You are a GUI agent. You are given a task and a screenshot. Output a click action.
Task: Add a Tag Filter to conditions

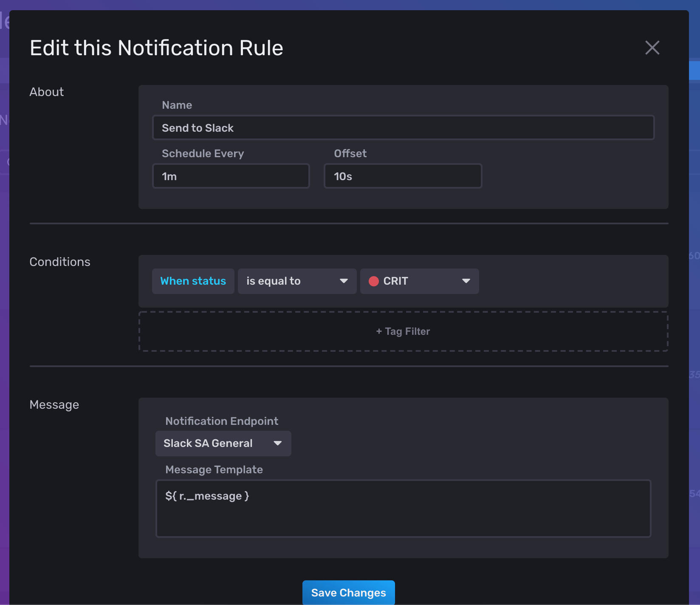pyautogui.click(x=402, y=331)
